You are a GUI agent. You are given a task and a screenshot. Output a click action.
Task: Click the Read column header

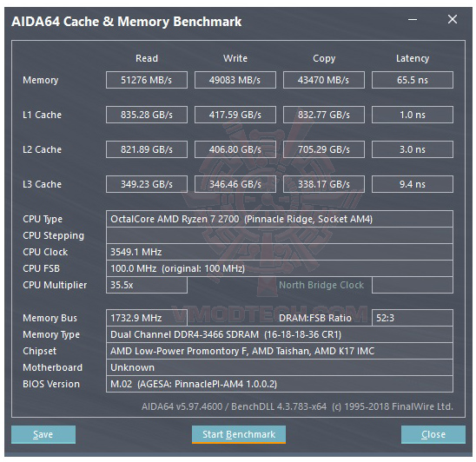pos(147,58)
